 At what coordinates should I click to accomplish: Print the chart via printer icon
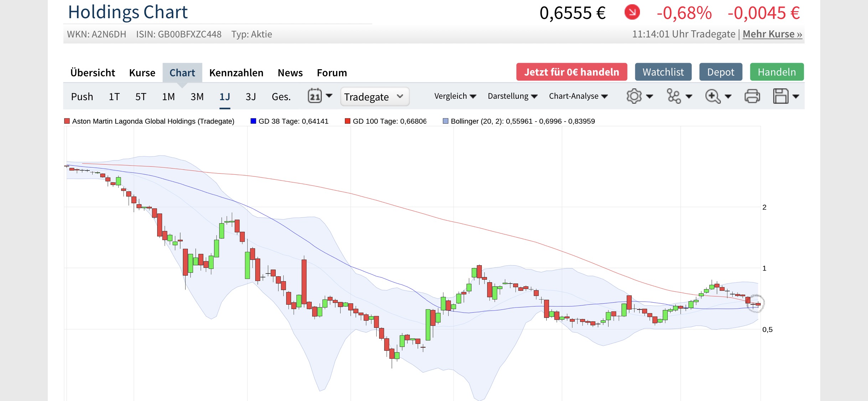(x=752, y=96)
